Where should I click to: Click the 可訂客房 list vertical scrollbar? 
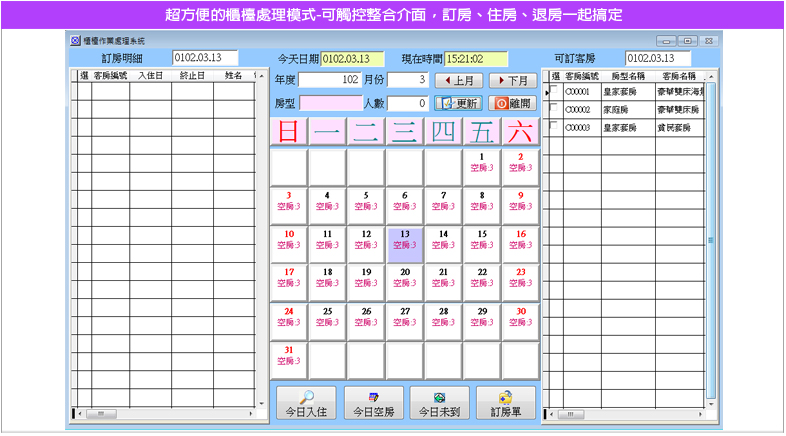coord(711,240)
